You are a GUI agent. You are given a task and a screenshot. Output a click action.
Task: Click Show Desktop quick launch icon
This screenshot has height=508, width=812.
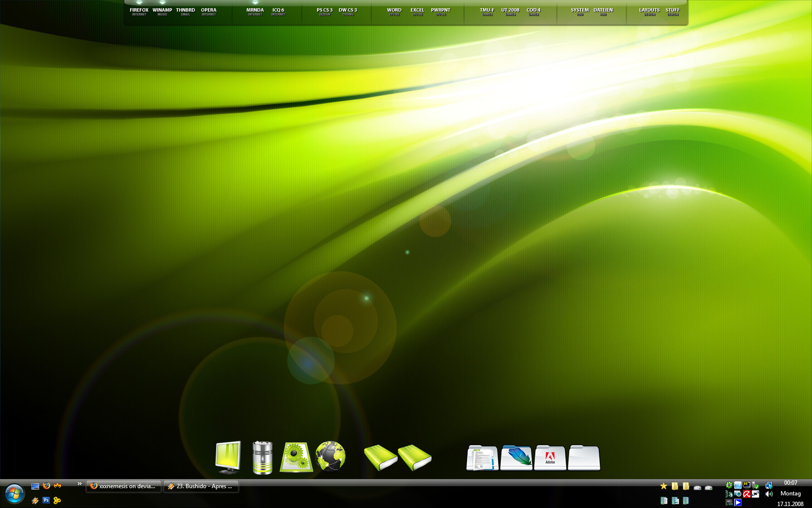point(35,486)
